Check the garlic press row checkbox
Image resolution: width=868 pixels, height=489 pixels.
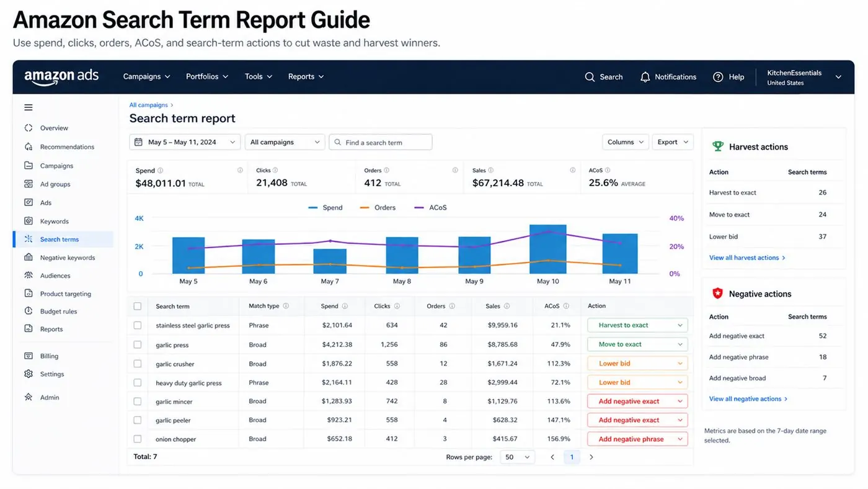[x=138, y=344]
